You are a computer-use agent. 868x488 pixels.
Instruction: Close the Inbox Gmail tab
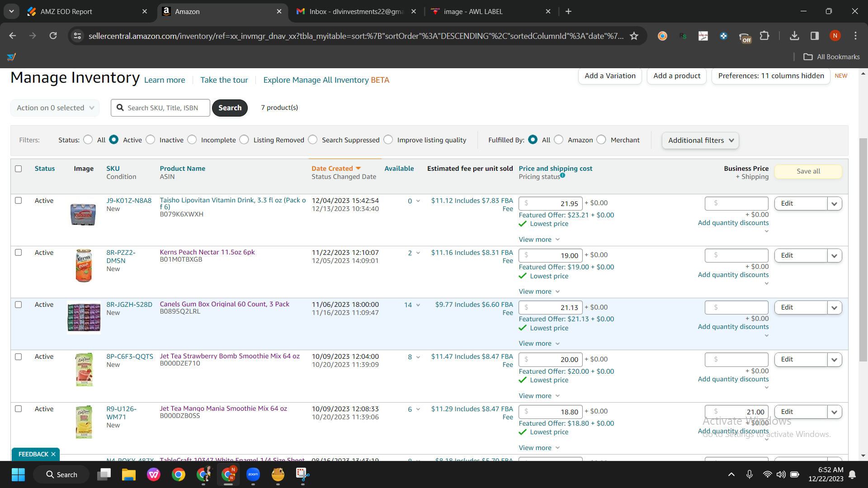pos(414,11)
